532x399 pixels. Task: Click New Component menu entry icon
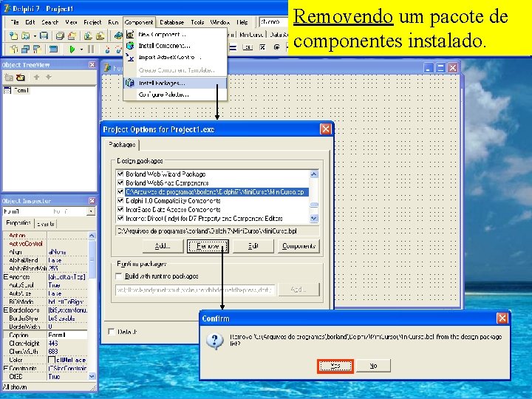pos(130,34)
